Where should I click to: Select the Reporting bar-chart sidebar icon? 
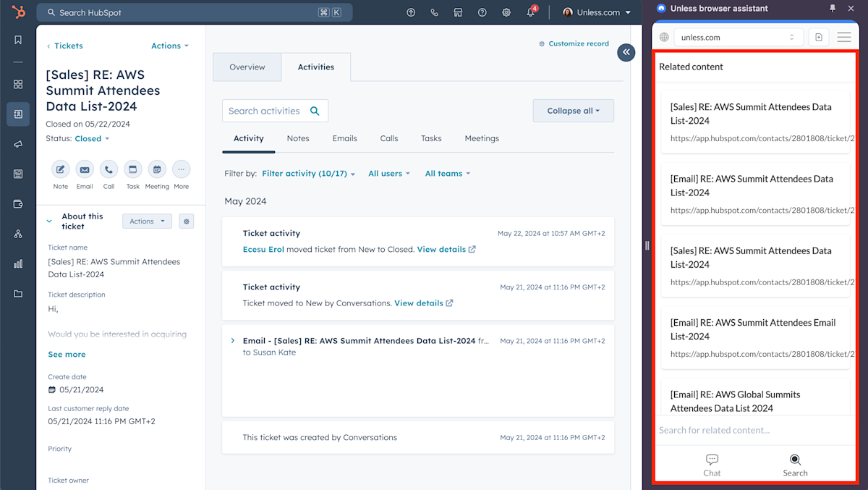click(x=17, y=263)
